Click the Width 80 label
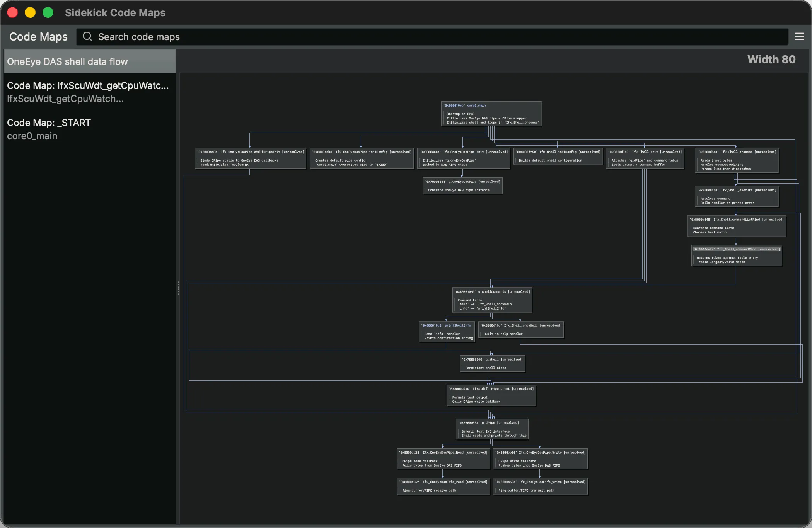 coord(771,60)
